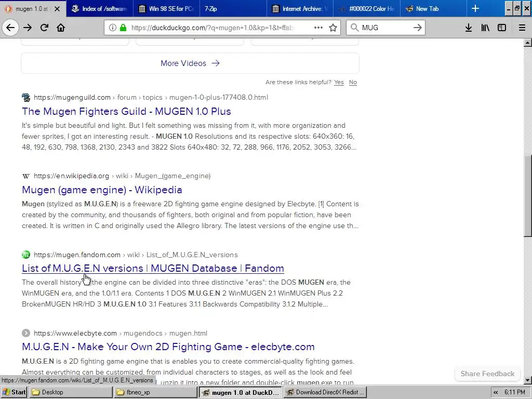Open the Windows Start menu
Viewport: 532px width, 399px height.
tap(14, 392)
